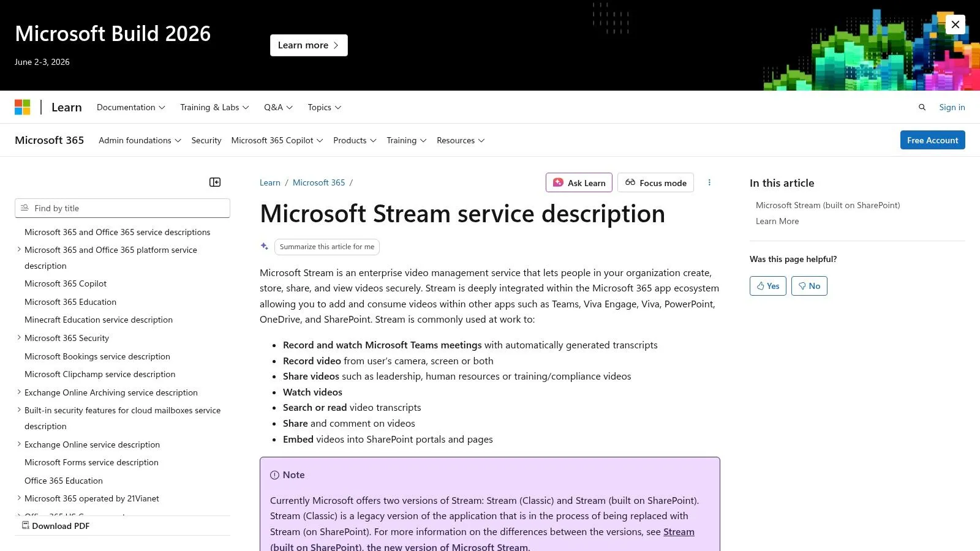Expand Microsoft 365 Security tree item

19,338
